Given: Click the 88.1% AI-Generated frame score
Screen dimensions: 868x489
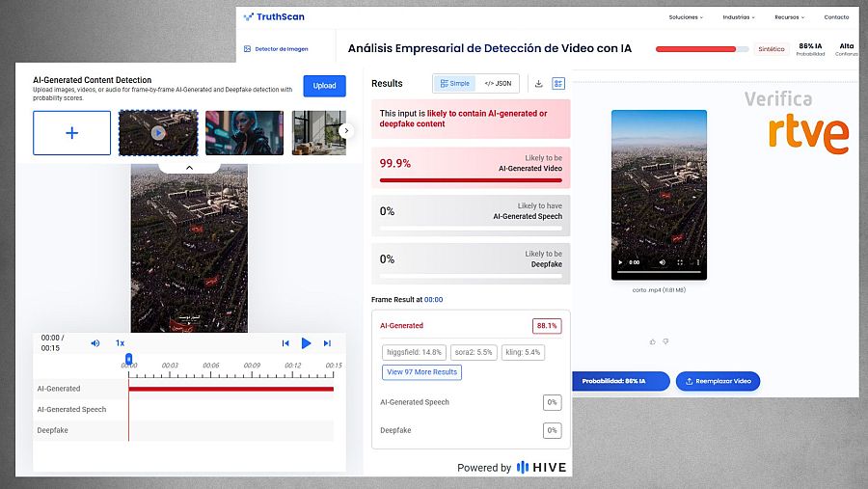Looking at the screenshot, I should pos(547,326).
